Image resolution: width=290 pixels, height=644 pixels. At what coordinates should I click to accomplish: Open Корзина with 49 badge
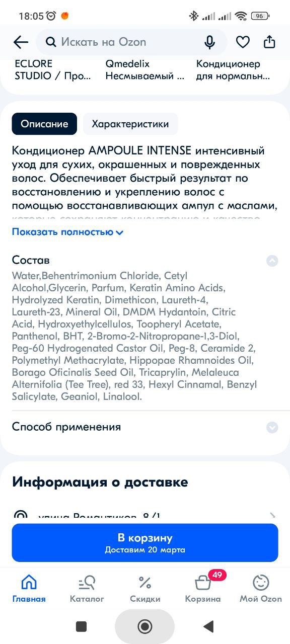(x=203, y=589)
